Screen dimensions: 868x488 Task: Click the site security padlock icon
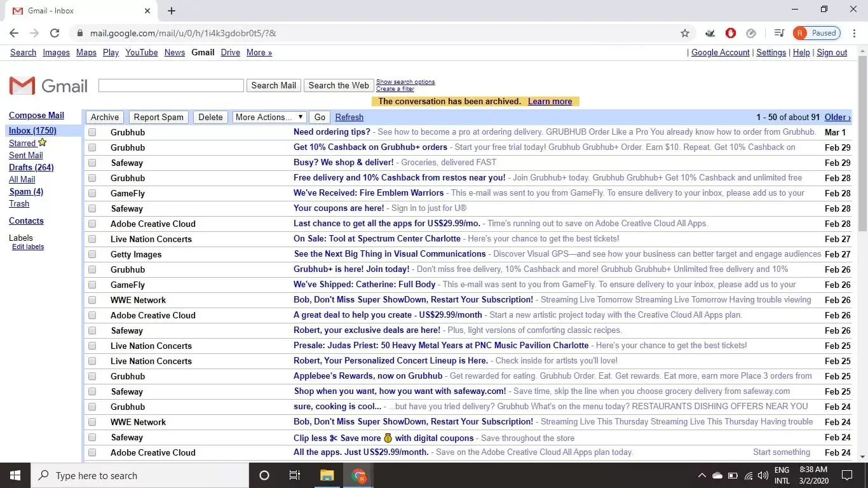click(80, 33)
